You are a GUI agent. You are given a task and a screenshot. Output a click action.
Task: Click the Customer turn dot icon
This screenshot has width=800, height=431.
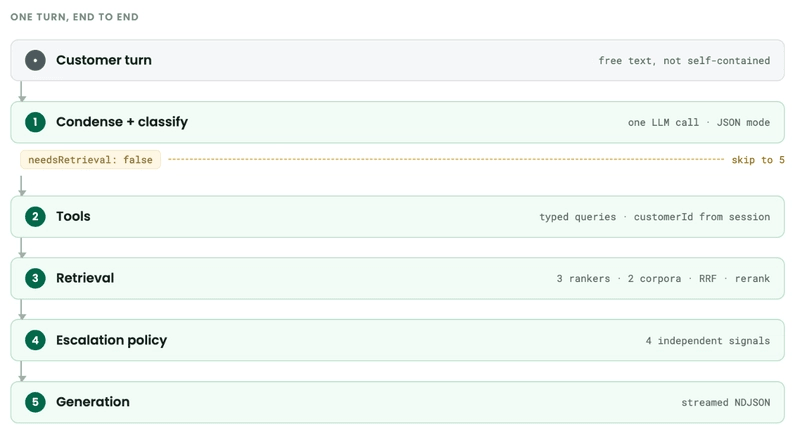pos(35,60)
